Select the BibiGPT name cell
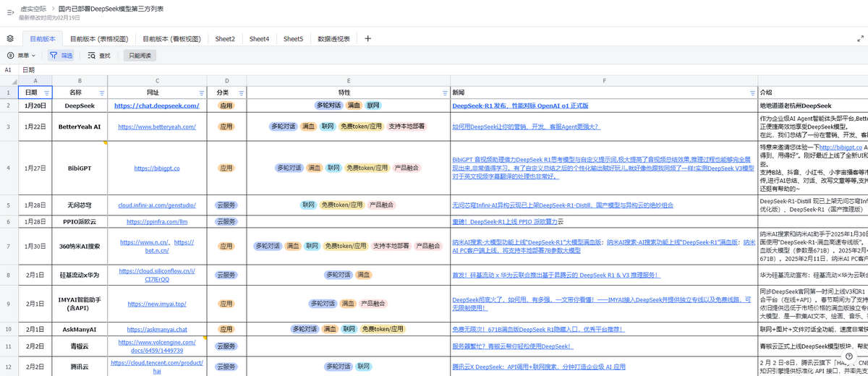The width and height of the screenshot is (868, 376). (80, 168)
